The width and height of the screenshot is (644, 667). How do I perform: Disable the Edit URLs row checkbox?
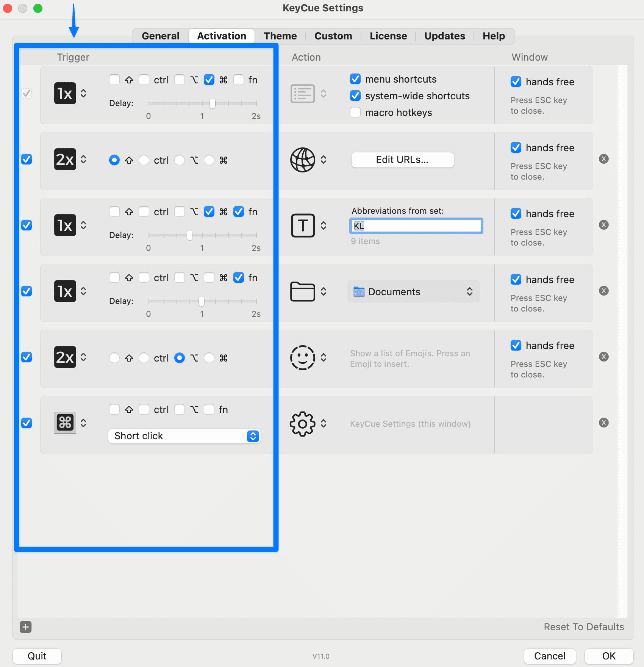click(x=27, y=159)
